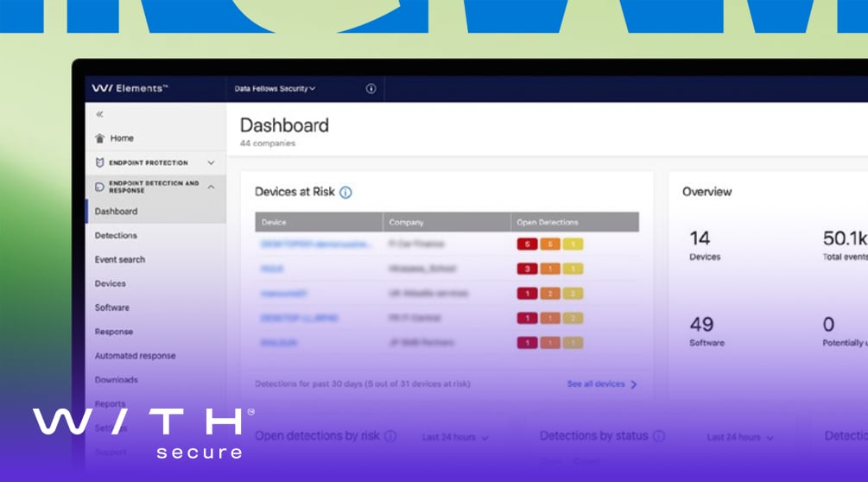Open the Data Fellows Security dropdown
This screenshot has width=868, height=482.
pyautogui.click(x=275, y=89)
